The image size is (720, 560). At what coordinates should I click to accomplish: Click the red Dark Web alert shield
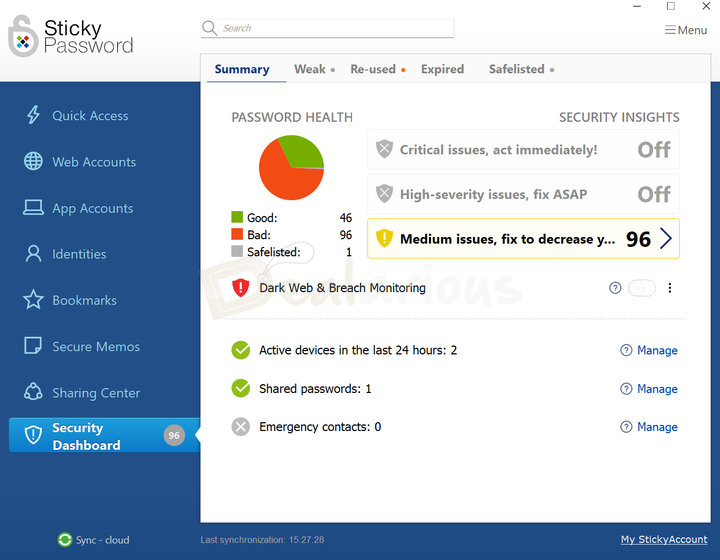tap(241, 288)
